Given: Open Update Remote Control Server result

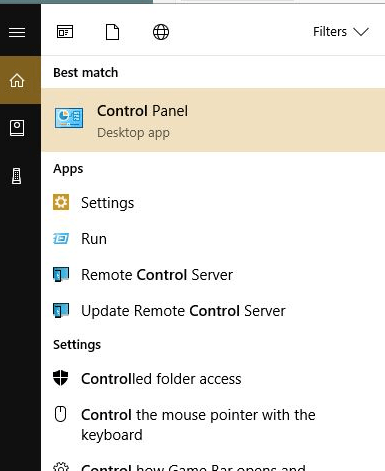Looking at the screenshot, I should [213, 311].
